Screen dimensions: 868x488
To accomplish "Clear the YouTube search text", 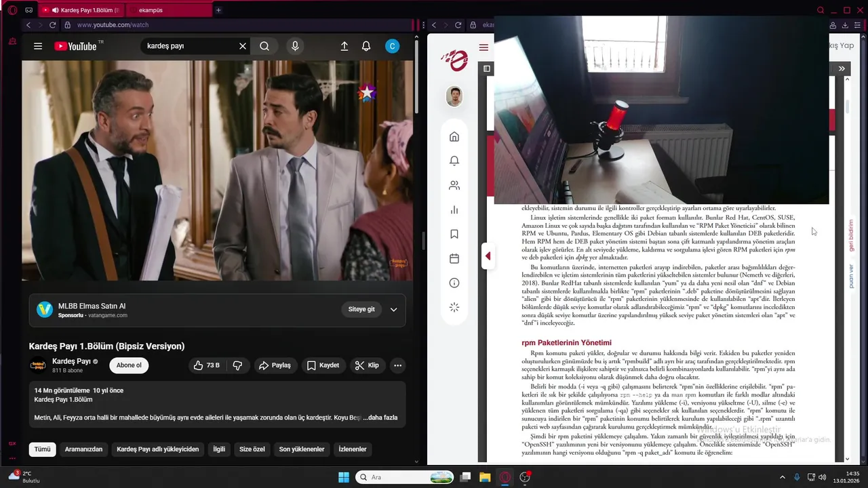I will [242, 46].
